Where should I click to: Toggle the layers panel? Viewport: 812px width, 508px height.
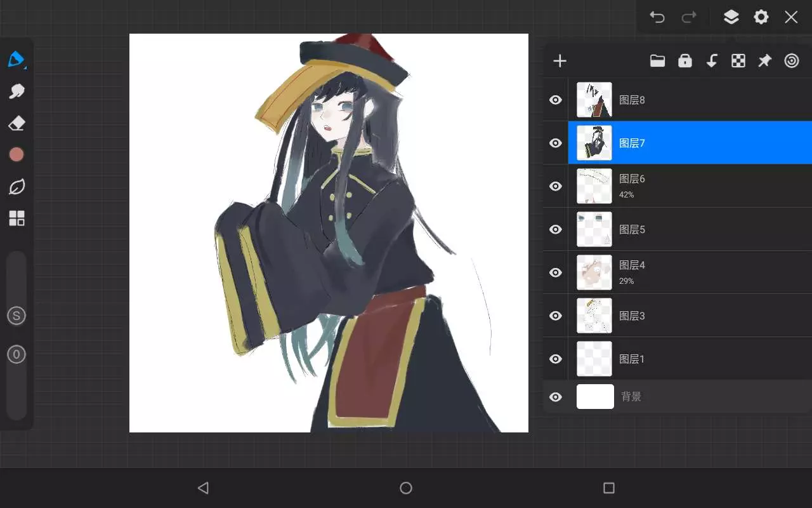(x=731, y=17)
